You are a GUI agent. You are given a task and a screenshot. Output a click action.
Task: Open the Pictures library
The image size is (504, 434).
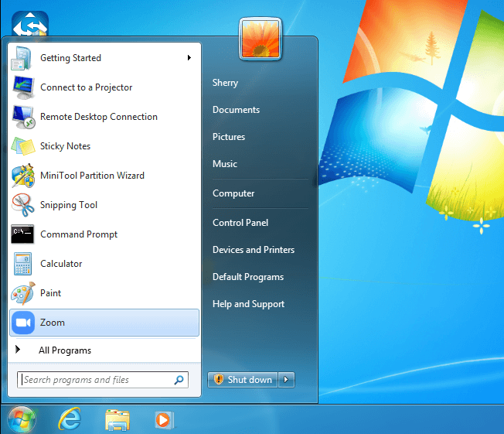pyautogui.click(x=229, y=137)
